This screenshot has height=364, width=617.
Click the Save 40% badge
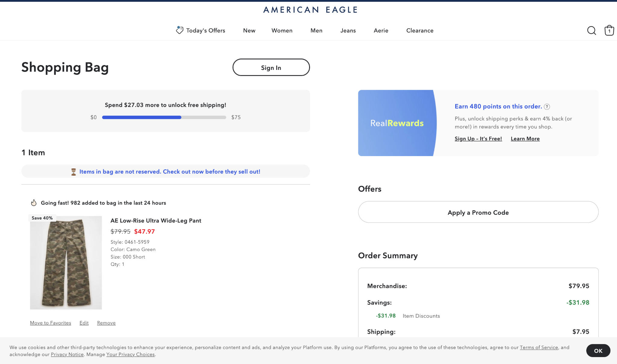[42, 218]
